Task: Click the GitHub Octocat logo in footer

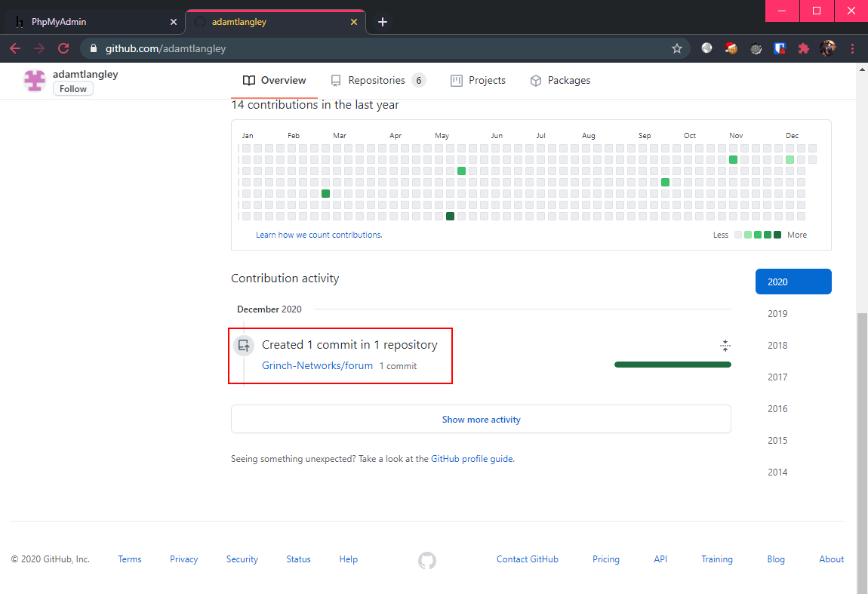Action: point(426,560)
